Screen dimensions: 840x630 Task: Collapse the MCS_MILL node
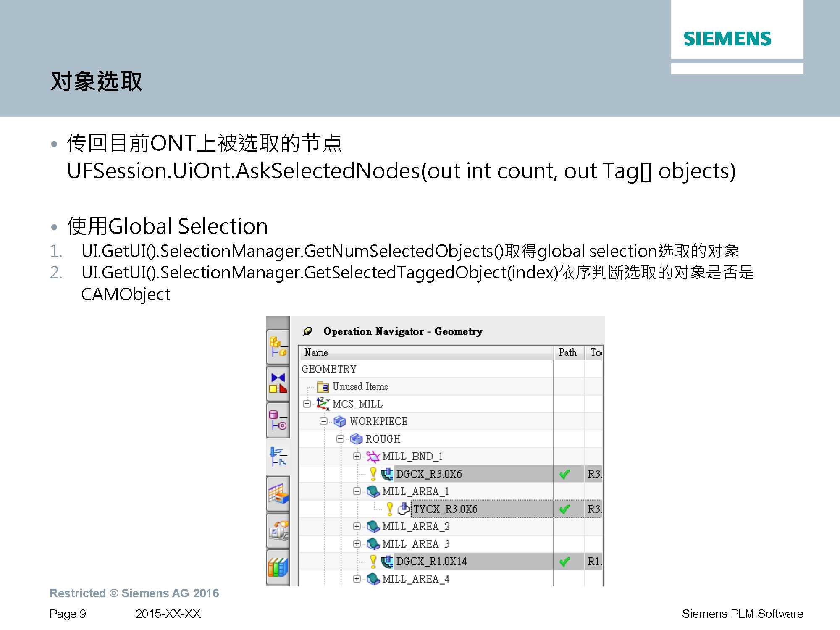[307, 404]
